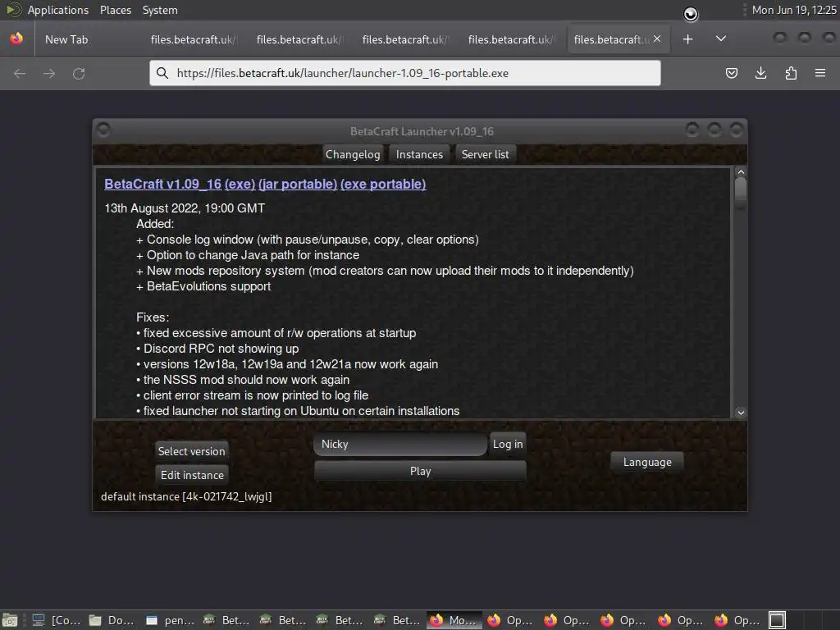
Task: Close the active files.betacraft tab
Action: [x=657, y=39]
